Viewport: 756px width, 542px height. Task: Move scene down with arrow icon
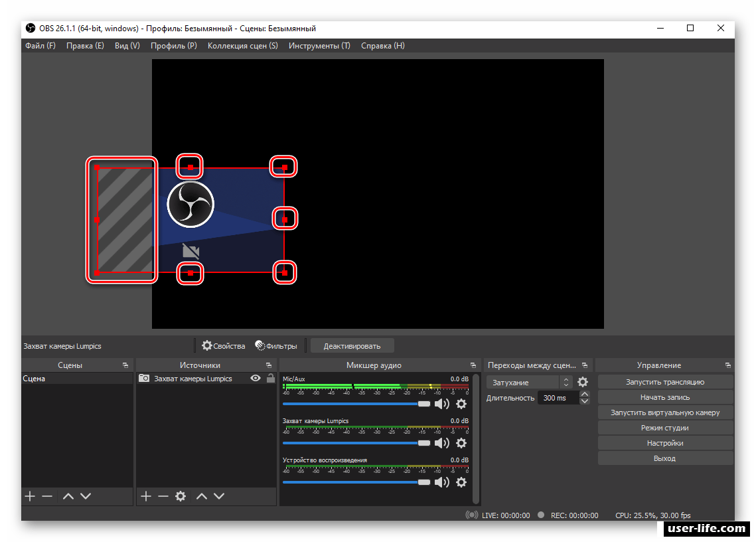pos(86,496)
